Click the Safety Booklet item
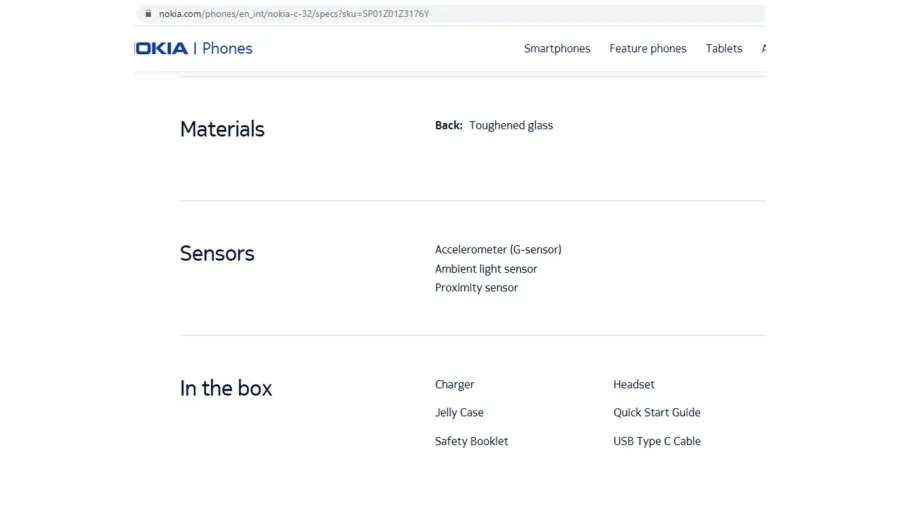The height and width of the screenshot is (506, 900). pyautogui.click(x=471, y=441)
